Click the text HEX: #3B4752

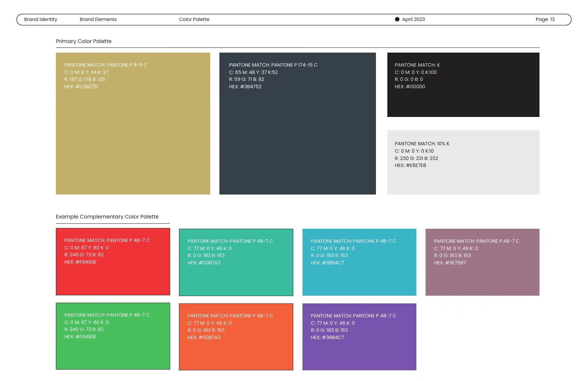(245, 87)
